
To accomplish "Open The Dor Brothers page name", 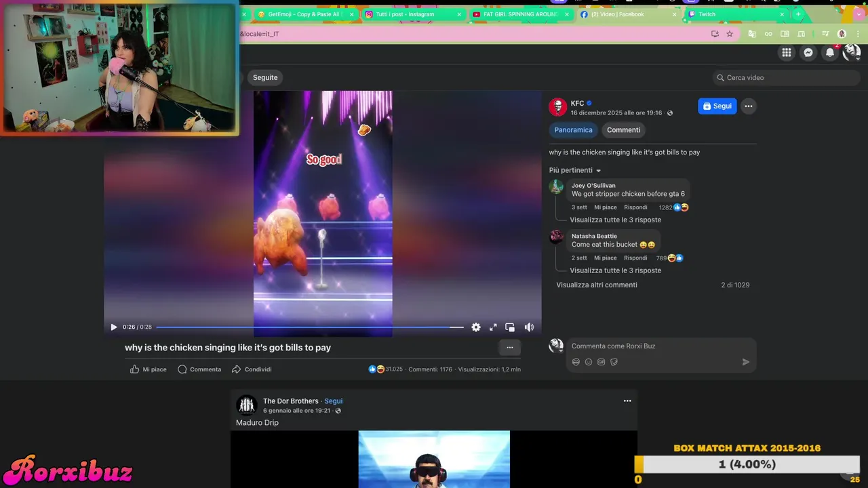I will click(x=291, y=401).
